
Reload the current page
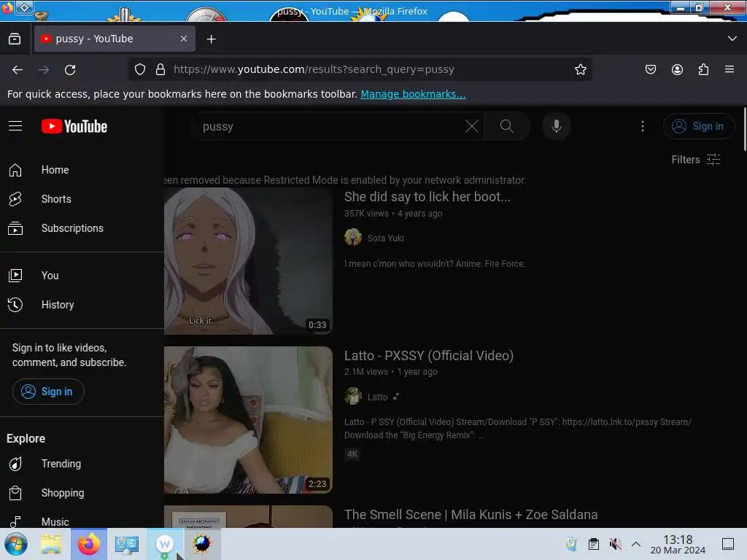70,70
